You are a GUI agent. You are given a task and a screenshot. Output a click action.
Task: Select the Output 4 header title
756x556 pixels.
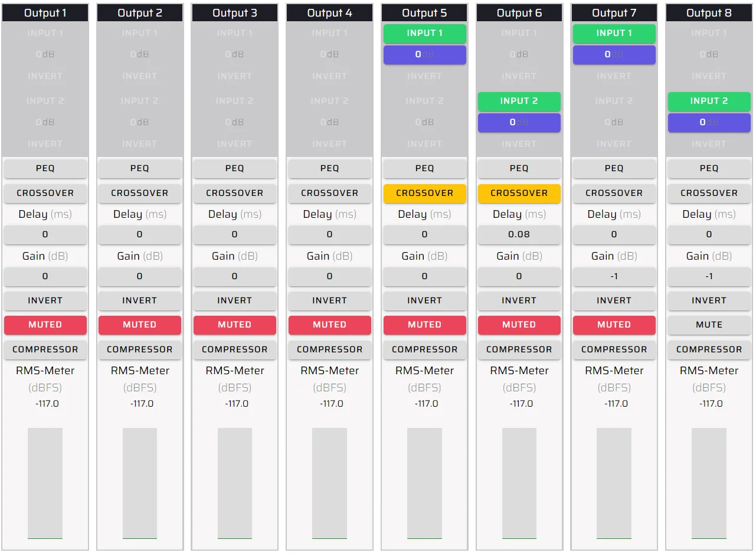coord(329,13)
